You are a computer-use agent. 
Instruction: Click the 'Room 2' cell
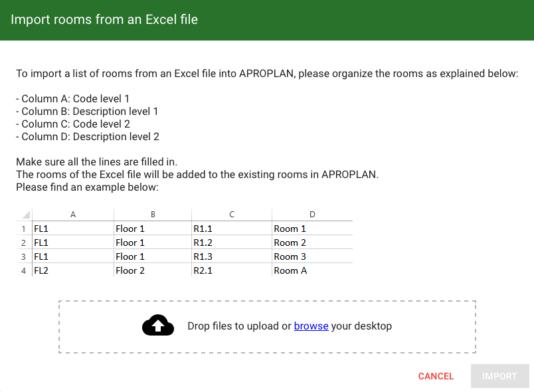tap(312, 243)
